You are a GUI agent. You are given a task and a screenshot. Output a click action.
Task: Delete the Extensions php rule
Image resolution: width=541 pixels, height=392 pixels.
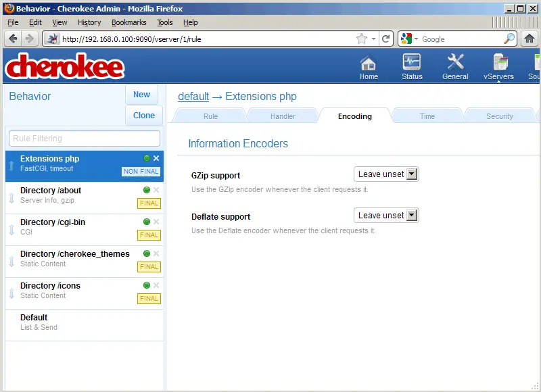(156, 158)
